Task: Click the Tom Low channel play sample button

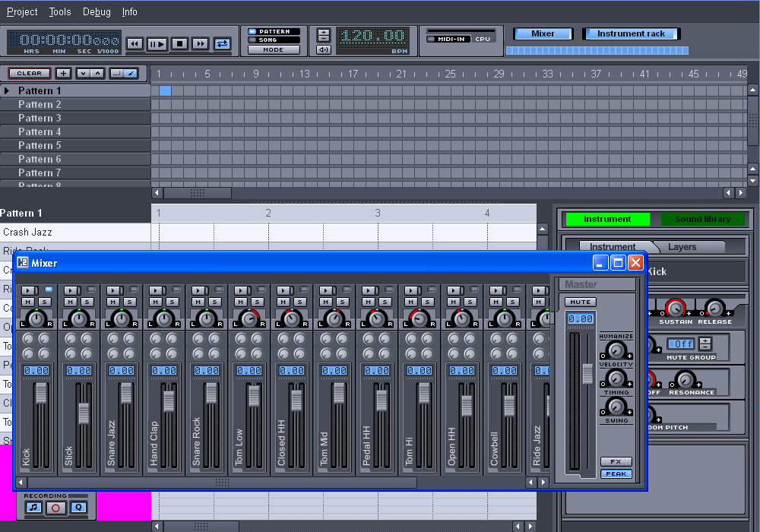Action: pos(242,290)
